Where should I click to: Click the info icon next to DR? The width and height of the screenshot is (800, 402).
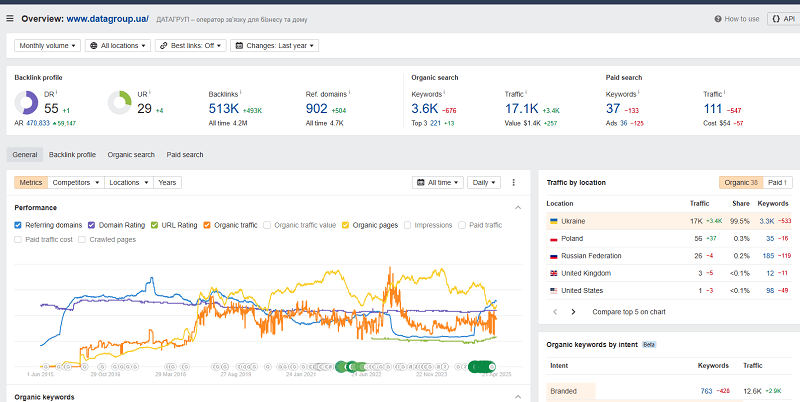point(56,92)
